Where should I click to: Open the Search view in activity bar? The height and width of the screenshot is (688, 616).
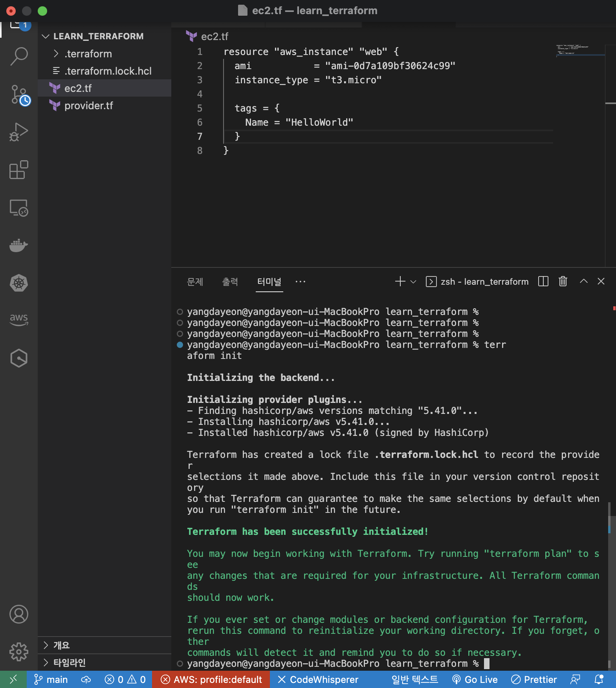point(19,57)
